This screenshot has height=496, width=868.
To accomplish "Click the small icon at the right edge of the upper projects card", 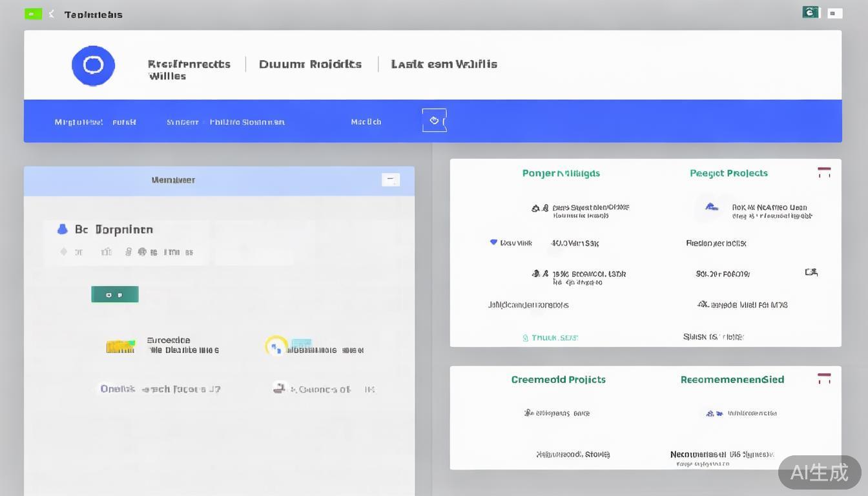I will coord(811,273).
